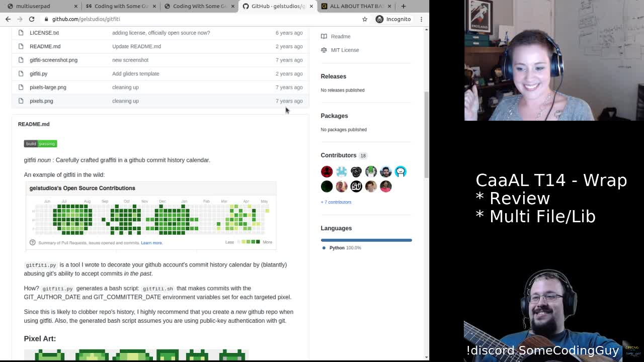This screenshot has height=362, width=644.
Task: Open the MIT License sidebar link
Action: (x=345, y=50)
